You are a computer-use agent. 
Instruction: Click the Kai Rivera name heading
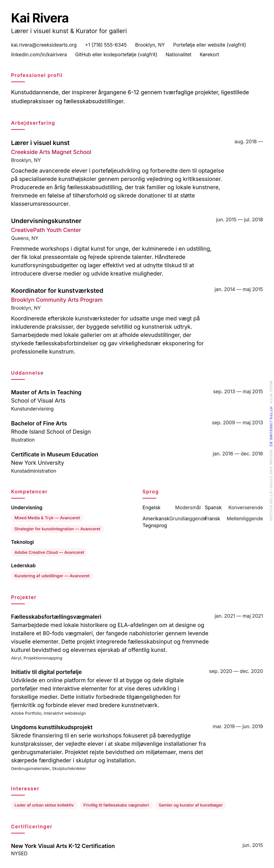click(x=40, y=18)
